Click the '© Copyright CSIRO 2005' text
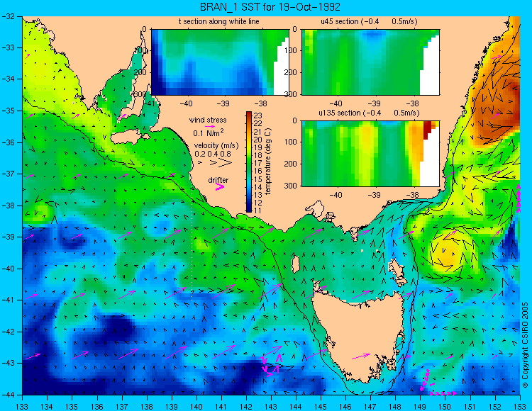Viewport: 532px width, 411px height. [525, 345]
